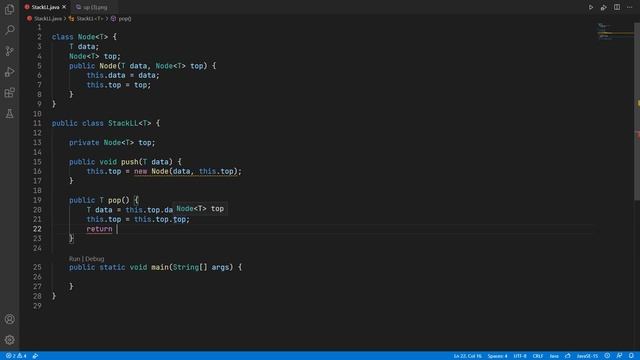Split the editor to the right

point(617,7)
